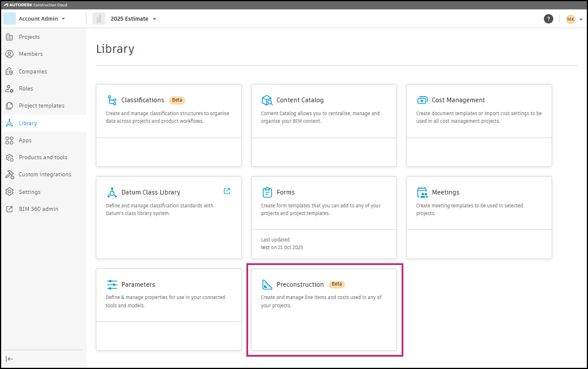Expand the Account Admin dropdown

[x=63, y=19]
